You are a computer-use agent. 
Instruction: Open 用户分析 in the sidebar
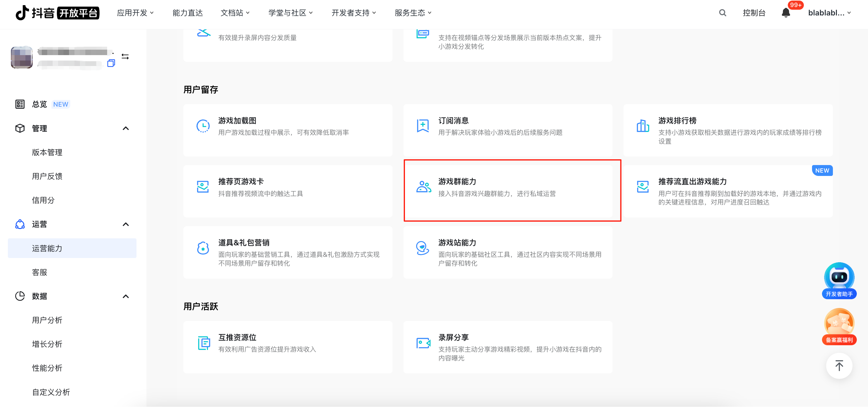click(x=47, y=320)
